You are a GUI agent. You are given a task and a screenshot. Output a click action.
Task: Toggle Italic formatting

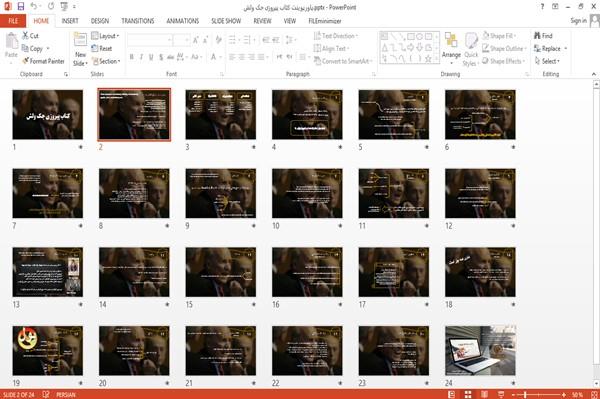[141, 57]
